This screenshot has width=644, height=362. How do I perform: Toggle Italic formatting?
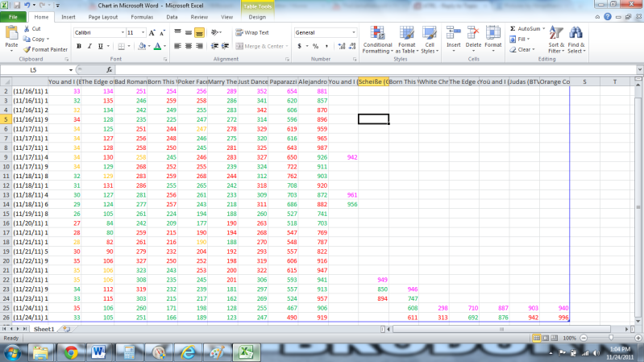(x=89, y=46)
